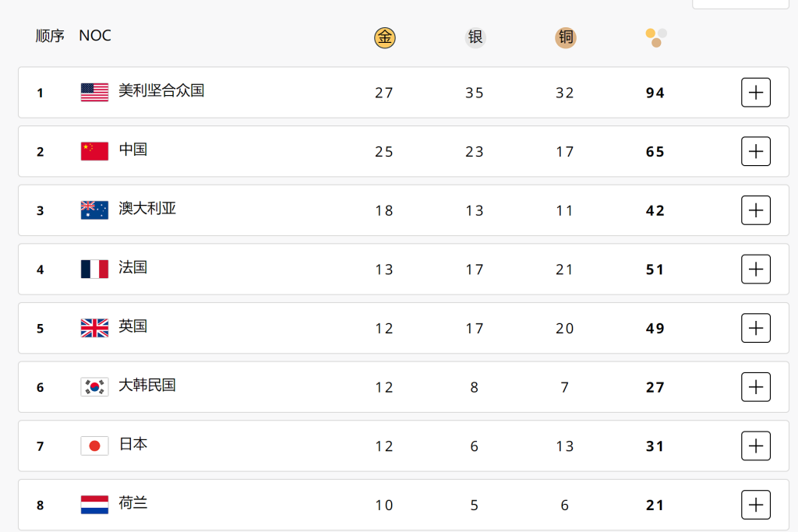Click the 日本 country name
Image resolution: width=798 pixels, height=532 pixels.
click(x=133, y=444)
